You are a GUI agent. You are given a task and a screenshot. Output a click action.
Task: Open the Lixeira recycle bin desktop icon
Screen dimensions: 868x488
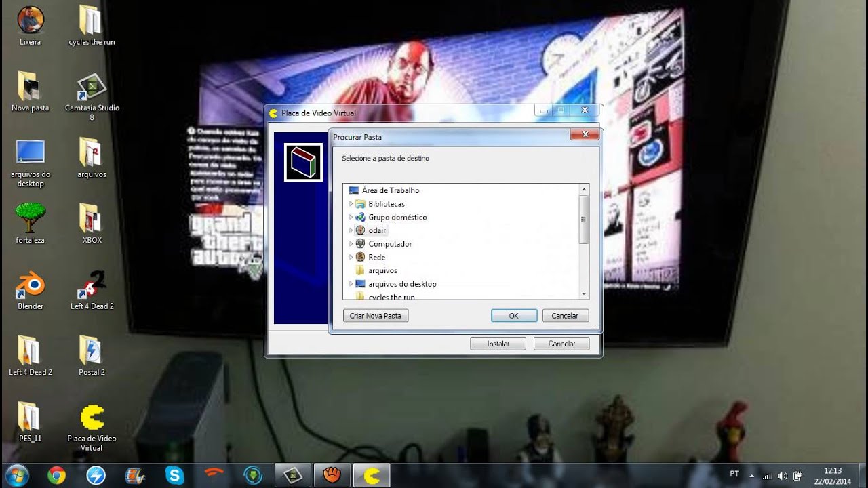click(30, 26)
